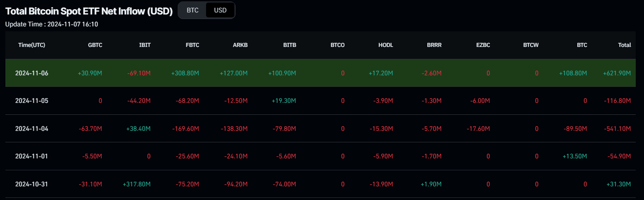Click the GBTC column header
This screenshot has height=200, width=644.
[x=95, y=45]
